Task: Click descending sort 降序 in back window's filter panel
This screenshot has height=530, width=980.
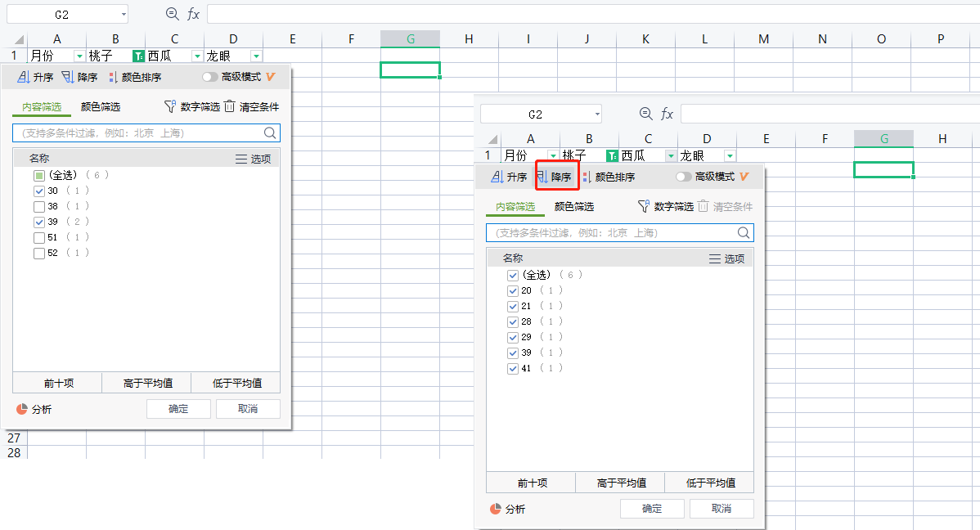Action: tap(79, 77)
